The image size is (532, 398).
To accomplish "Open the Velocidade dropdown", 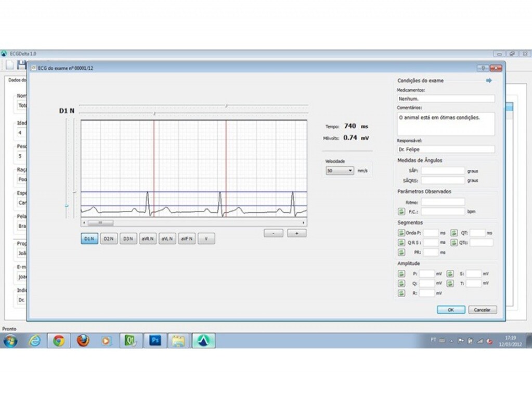I will pos(340,170).
